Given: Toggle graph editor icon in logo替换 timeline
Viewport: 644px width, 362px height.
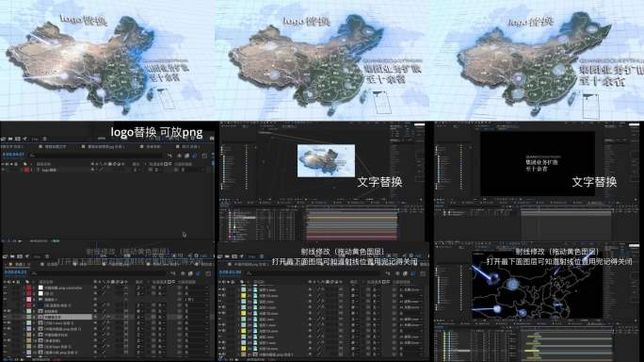Looking at the screenshot, I should [x=204, y=156].
